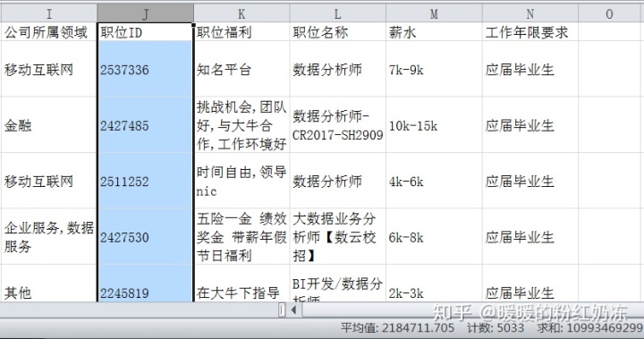Click the 2k-3k salary cell
The width and height of the screenshot is (644, 339).
point(434,284)
